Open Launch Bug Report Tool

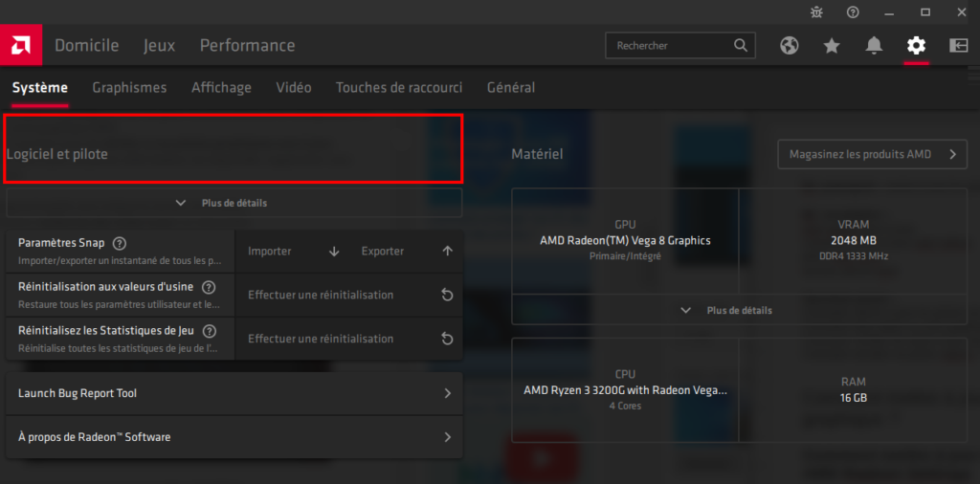point(234,393)
